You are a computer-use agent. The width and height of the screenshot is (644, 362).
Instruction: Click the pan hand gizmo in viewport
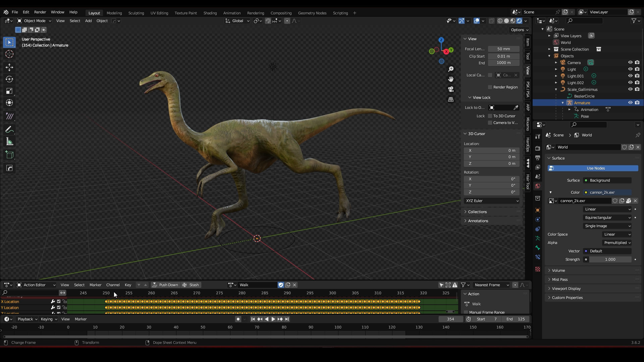coord(451,79)
